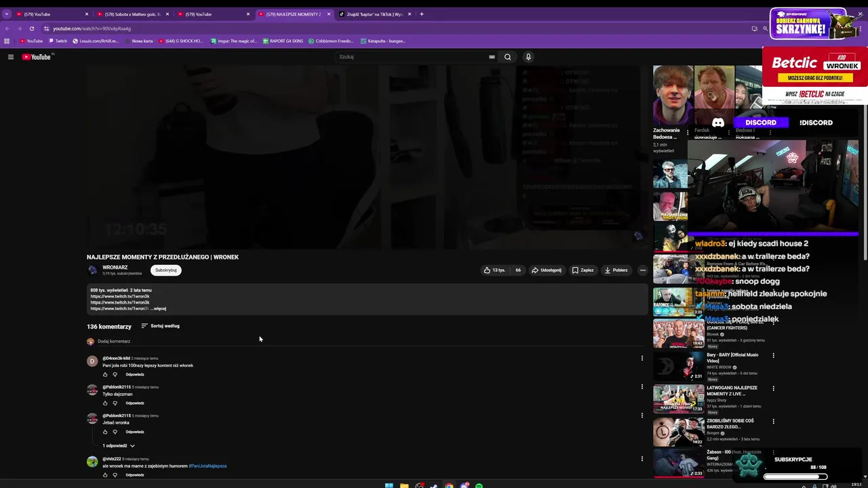Open the tab search dropdown arrow
This screenshot has height=488, width=868.
point(7,14)
